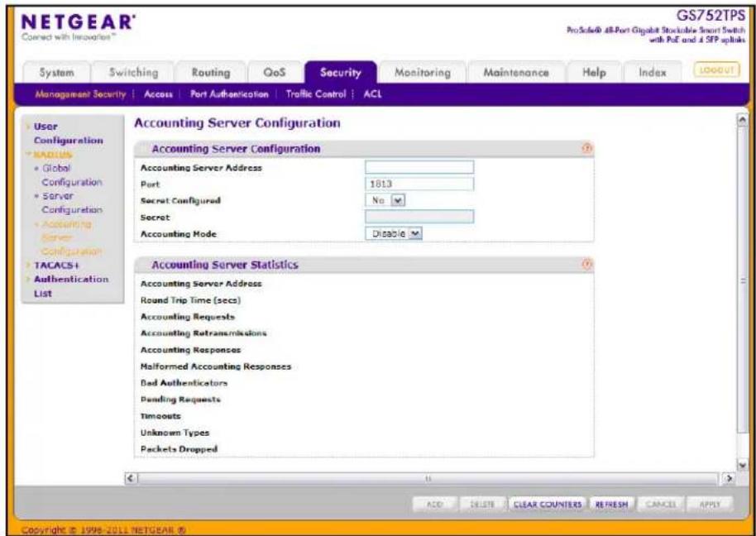Expand the Authentication List tree item

71,286
